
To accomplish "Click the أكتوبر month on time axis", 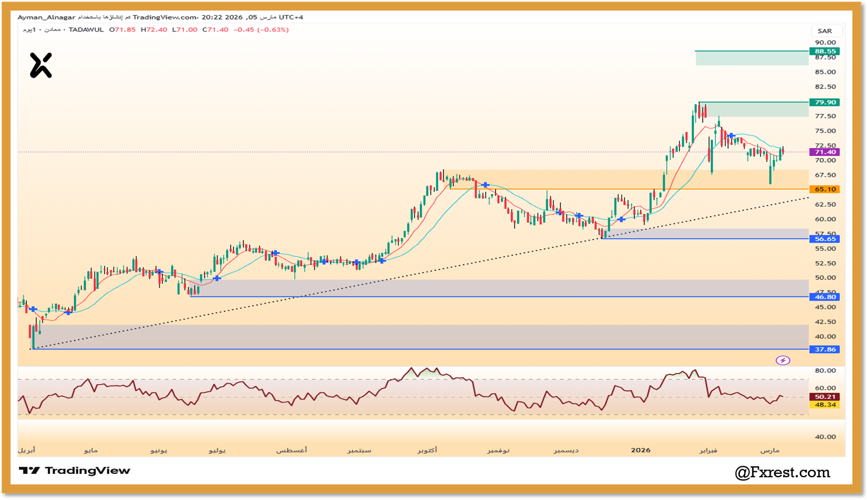I will (427, 450).
